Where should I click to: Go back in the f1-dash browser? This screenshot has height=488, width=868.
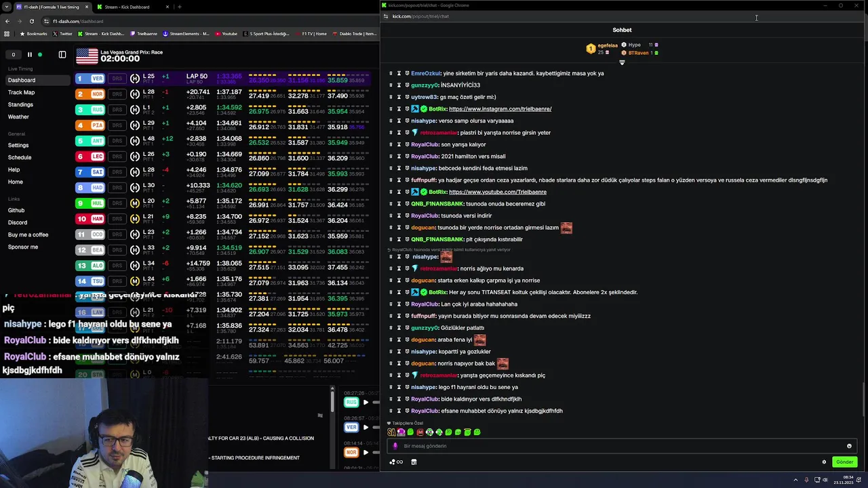(x=7, y=21)
